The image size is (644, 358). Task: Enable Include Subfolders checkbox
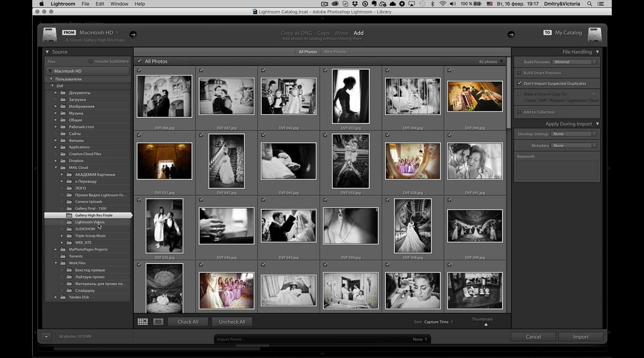pos(91,61)
